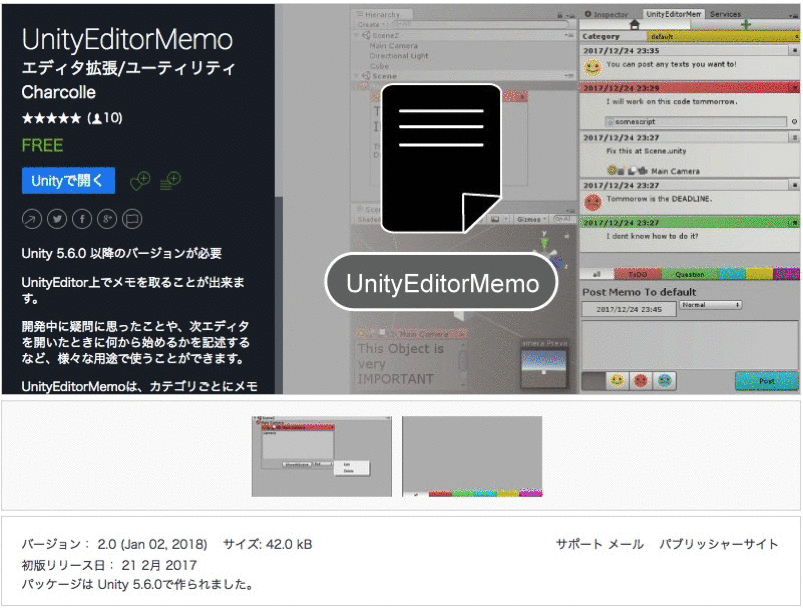
Task: Click the small square button on the DEADLINE memo header
Action: pos(795,185)
